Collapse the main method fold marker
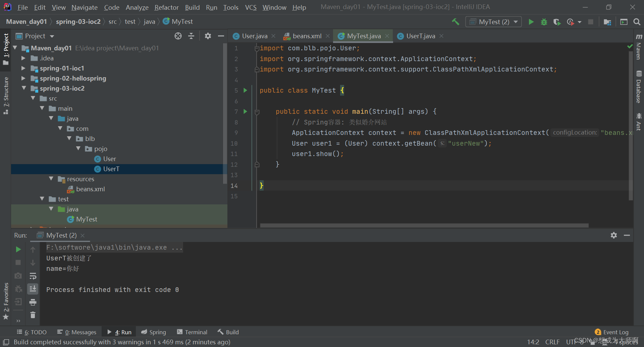644x347 pixels. (x=257, y=112)
